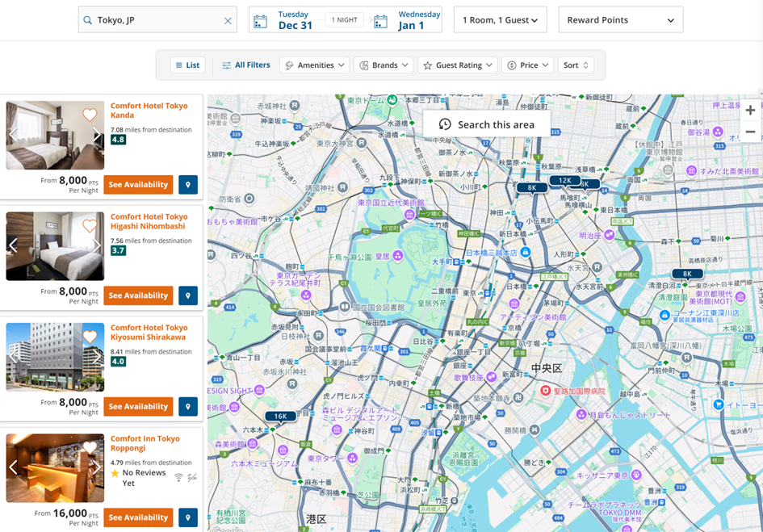See Availability for Kiyosumi Shirakawa hotel
Viewport: 763px width, 532px height.
[138, 406]
